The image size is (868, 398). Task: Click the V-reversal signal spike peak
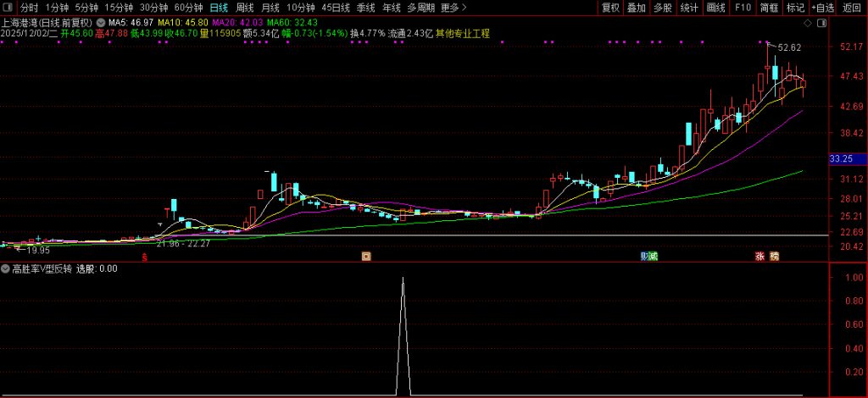tap(403, 279)
